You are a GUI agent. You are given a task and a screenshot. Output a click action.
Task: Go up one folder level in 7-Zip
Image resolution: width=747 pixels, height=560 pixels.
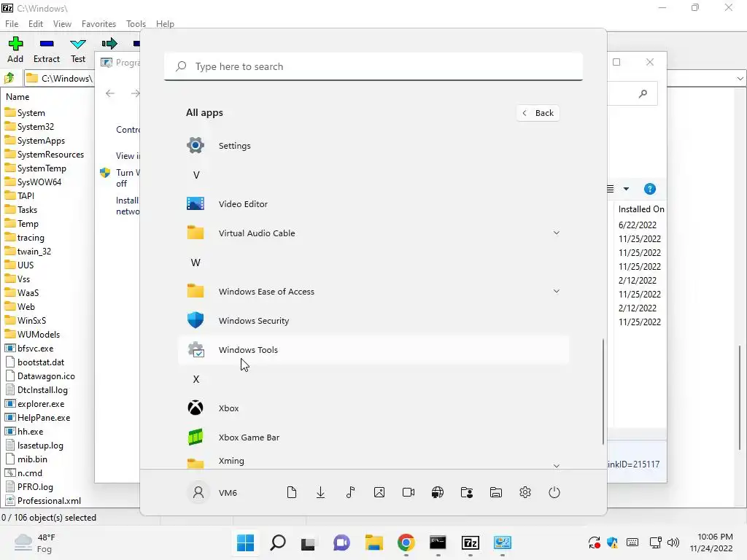tap(9, 78)
